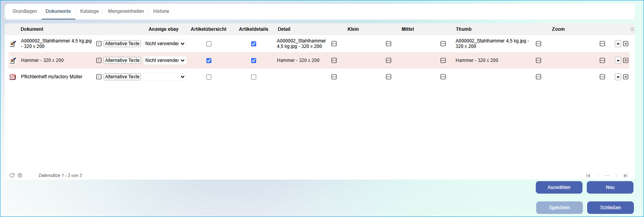Image resolution: width=644 pixels, height=217 pixels.
Task: Delete the Hammer row
Action: click(x=626, y=60)
